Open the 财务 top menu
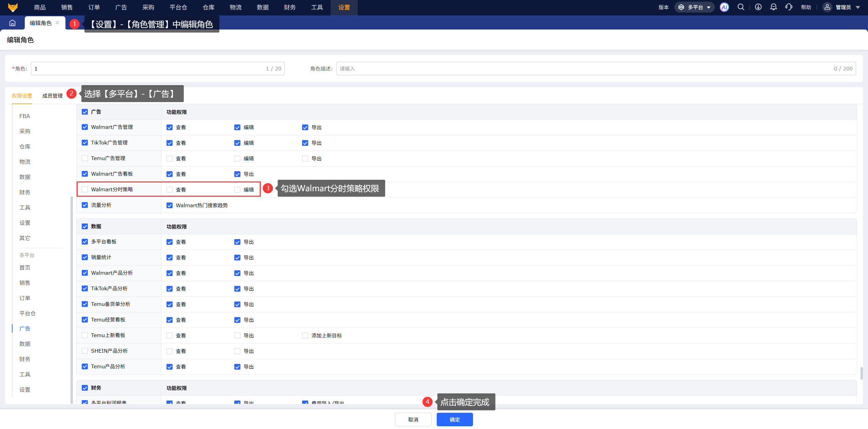This screenshot has height=429, width=868. tap(290, 7)
